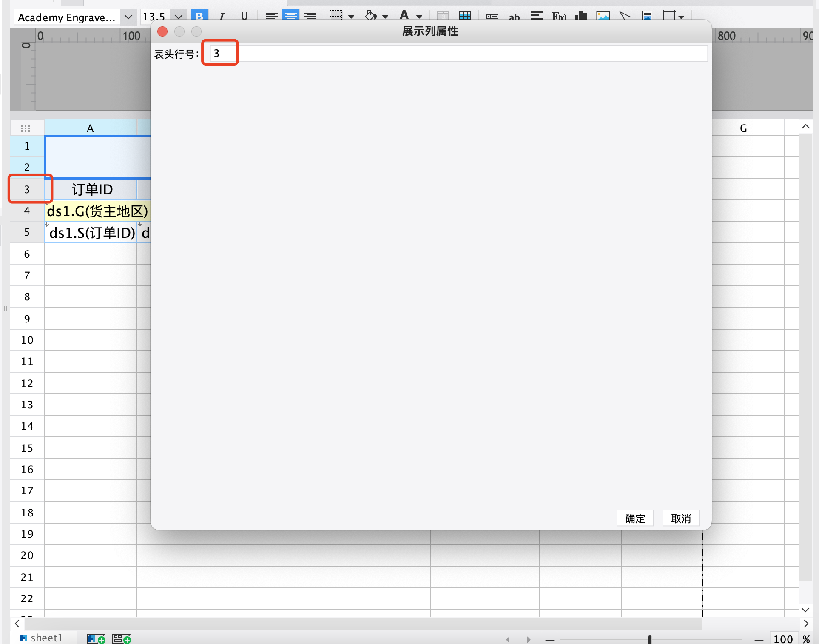
Task: Toggle underline formatting button
Action: point(244,16)
